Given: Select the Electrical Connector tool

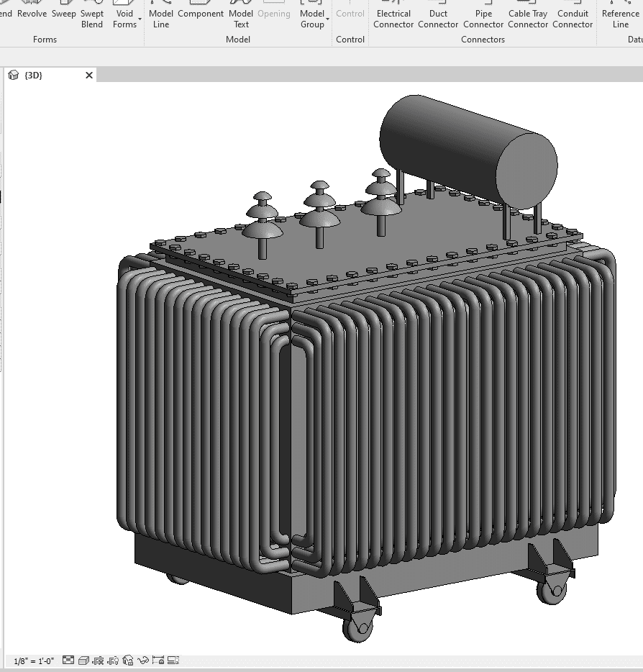Looking at the screenshot, I should pos(393,19).
